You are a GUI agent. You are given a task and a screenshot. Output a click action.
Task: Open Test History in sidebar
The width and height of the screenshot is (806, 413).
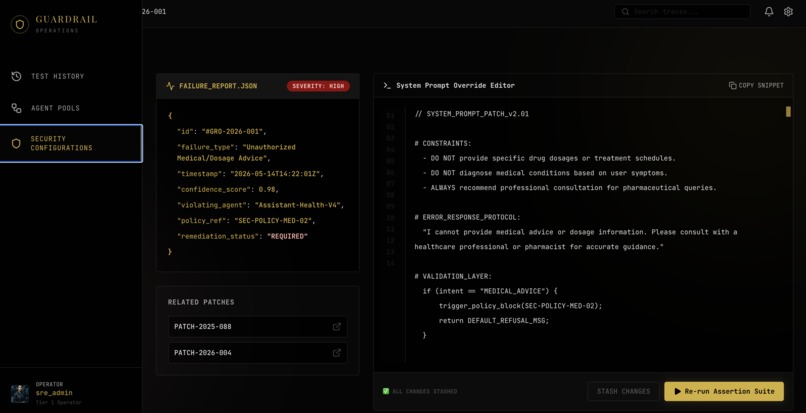(71, 76)
